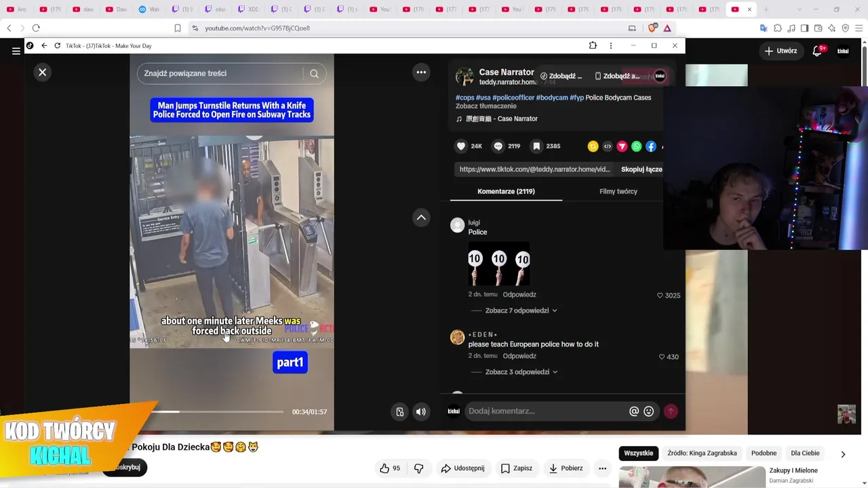Open the TikTok popup three-dot menu
Viewport: 868px width, 488px height.
click(x=611, y=45)
